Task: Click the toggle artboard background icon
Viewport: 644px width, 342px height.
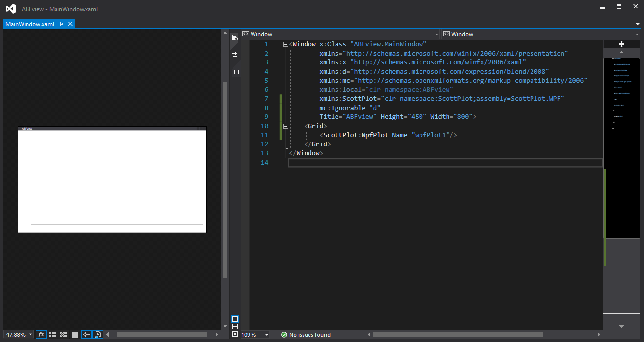Action: (75, 334)
